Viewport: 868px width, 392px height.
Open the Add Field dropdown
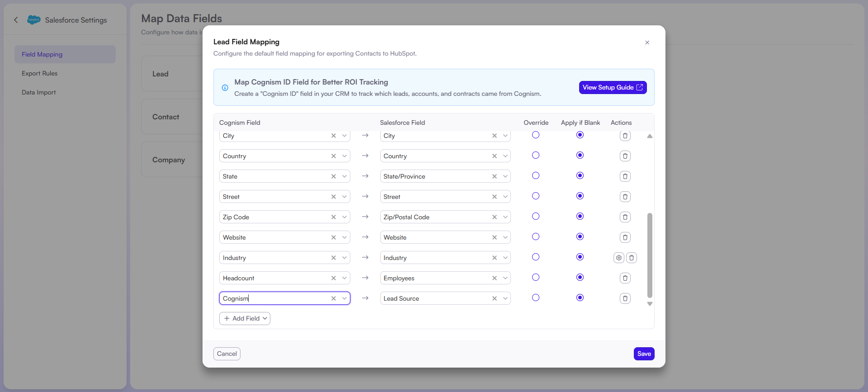point(245,318)
